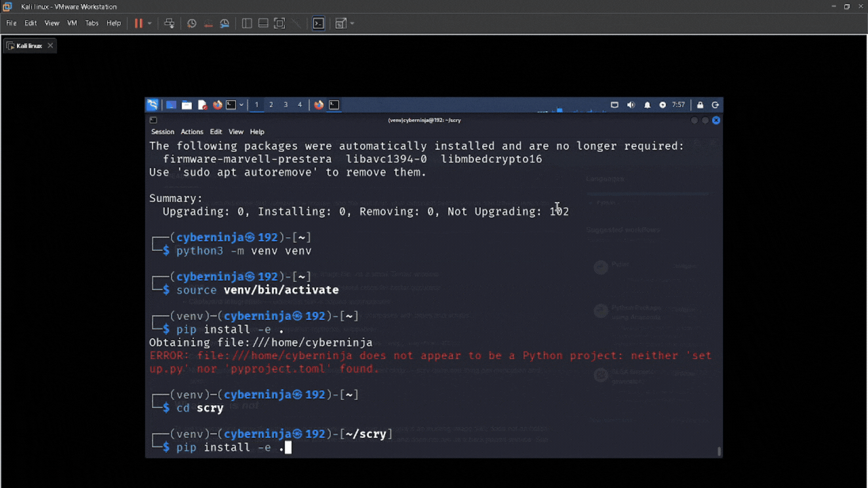The height and width of the screenshot is (488, 868).
Task: Close the terminal window
Action: [715, 120]
